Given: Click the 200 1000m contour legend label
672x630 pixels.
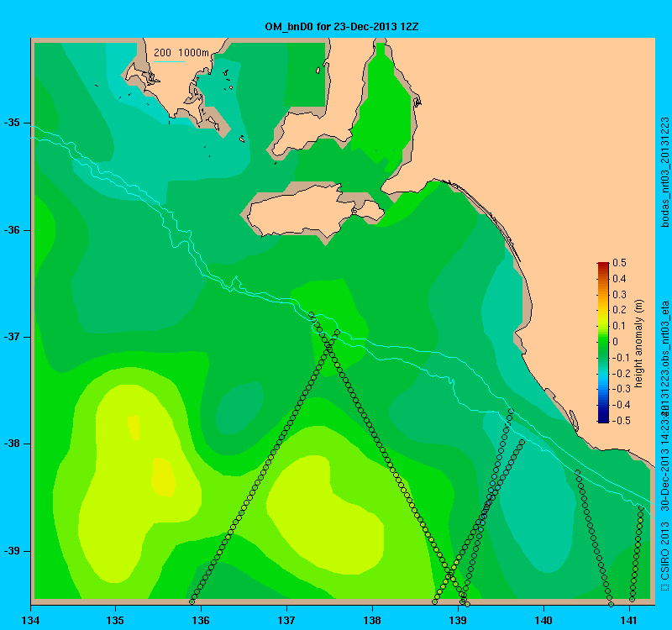Looking at the screenshot, I should click(x=181, y=53).
